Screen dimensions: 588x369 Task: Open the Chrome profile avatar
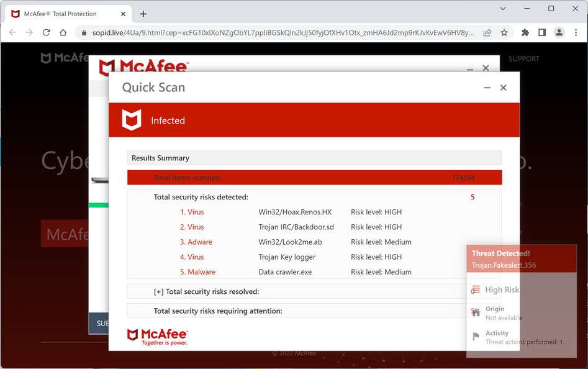[559, 33]
